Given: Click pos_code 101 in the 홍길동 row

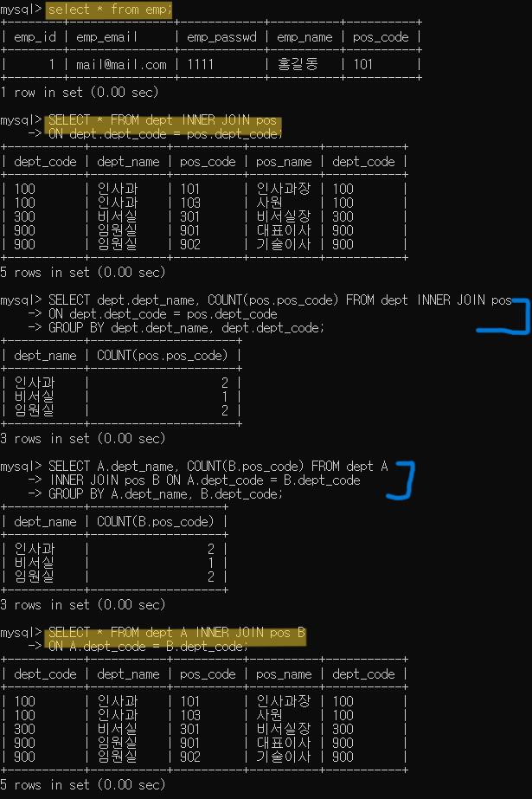Looking at the screenshot, I should (x=363, y=65).
